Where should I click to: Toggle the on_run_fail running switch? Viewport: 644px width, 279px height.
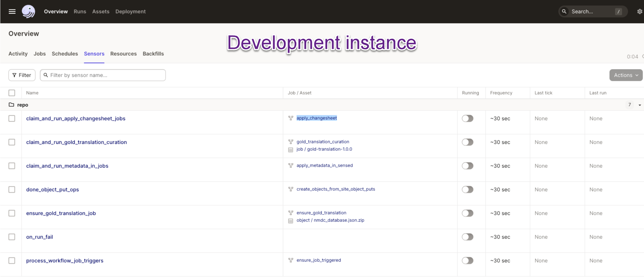[467, 237]
